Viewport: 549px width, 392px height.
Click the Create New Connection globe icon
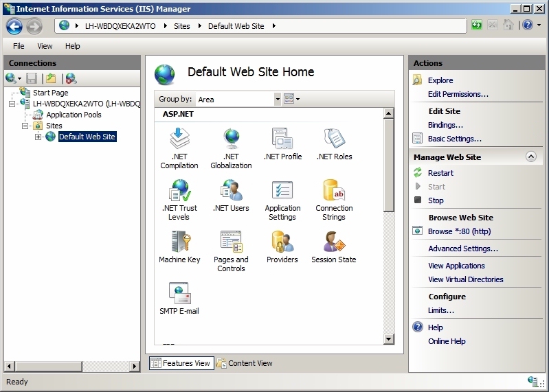(11, 78)
